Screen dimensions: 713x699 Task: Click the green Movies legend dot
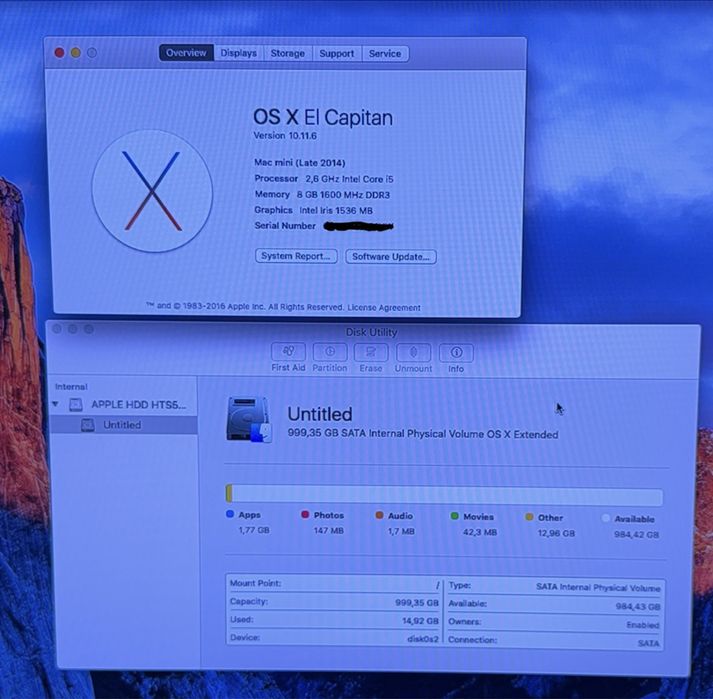pos(454,516)
